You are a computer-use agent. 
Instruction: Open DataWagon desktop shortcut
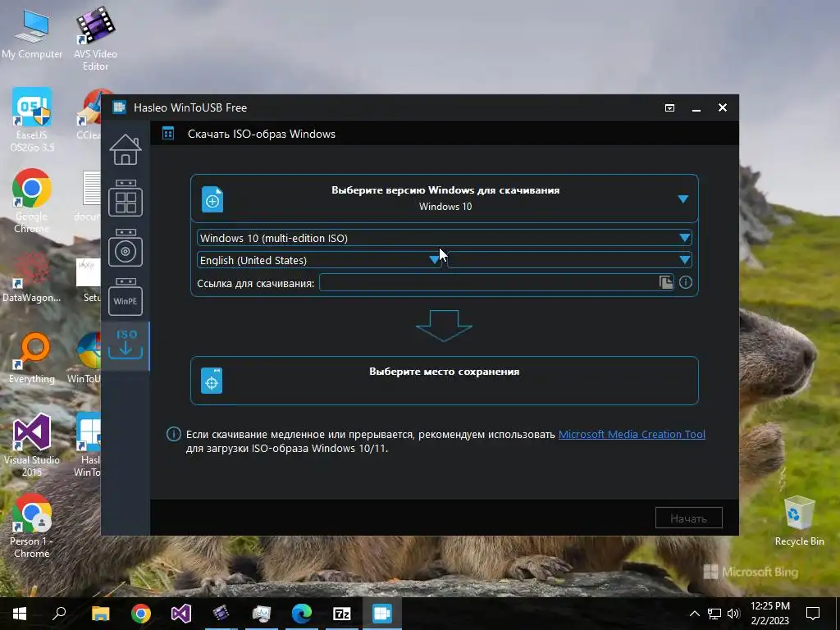32,276
